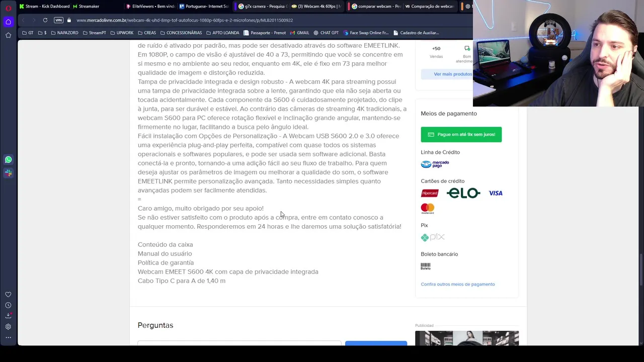Open the APTO LOANDA bookmarks folder
This screenshot has width=644, height=362.
click(222, 33)
